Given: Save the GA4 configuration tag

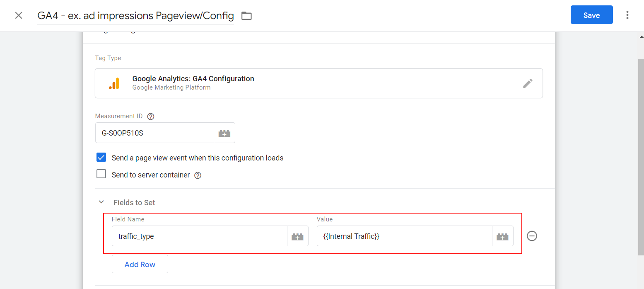Looking at the screenshot, I should [591, 15].
